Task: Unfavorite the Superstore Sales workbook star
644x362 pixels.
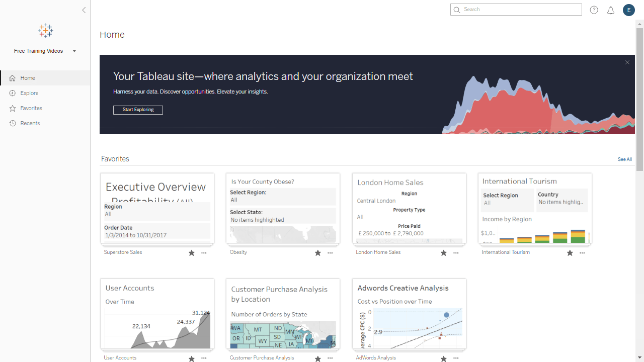Action: coord(192,253)
